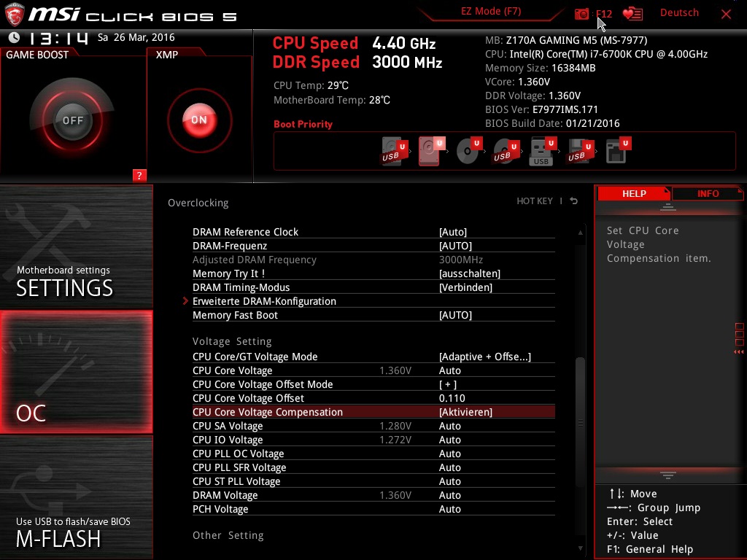The width and height of the screenshot is (747, 560).
Task: Select the CPU PLL OC Voltage field
Action: pyautogui.click(x=373, y=454)
